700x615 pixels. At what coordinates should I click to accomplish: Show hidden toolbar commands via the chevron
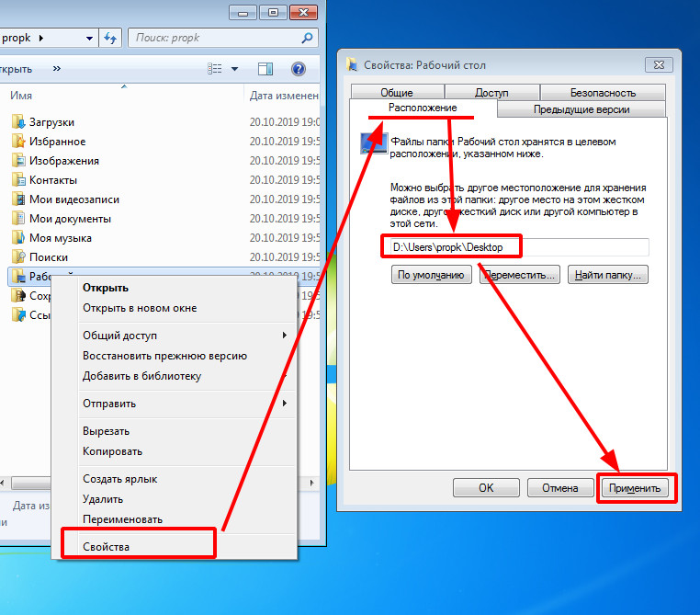pyautogui.click(x=57, y=69)
